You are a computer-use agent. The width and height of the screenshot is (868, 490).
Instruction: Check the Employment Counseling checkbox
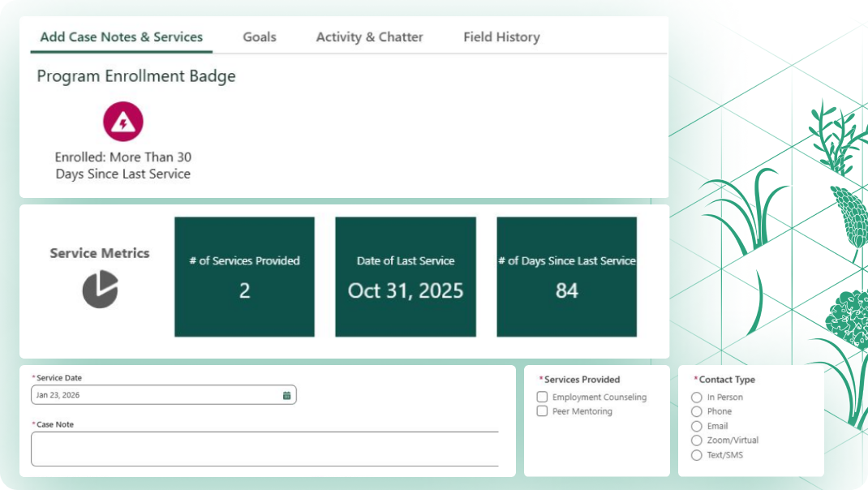[542, 397]
